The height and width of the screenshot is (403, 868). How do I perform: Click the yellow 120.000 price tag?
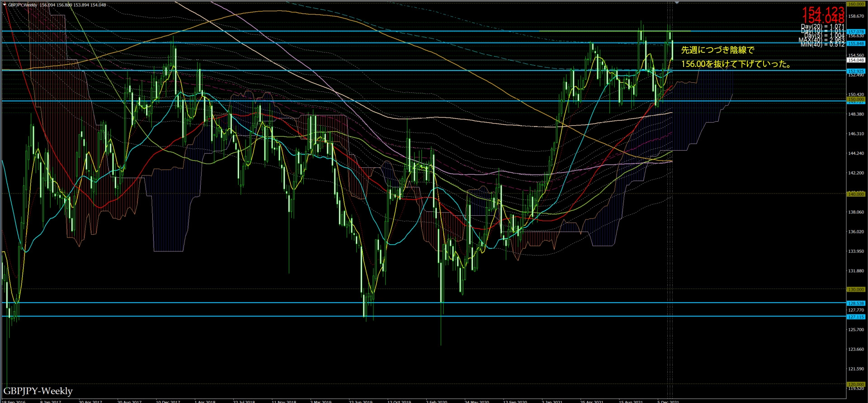(856, 384)
